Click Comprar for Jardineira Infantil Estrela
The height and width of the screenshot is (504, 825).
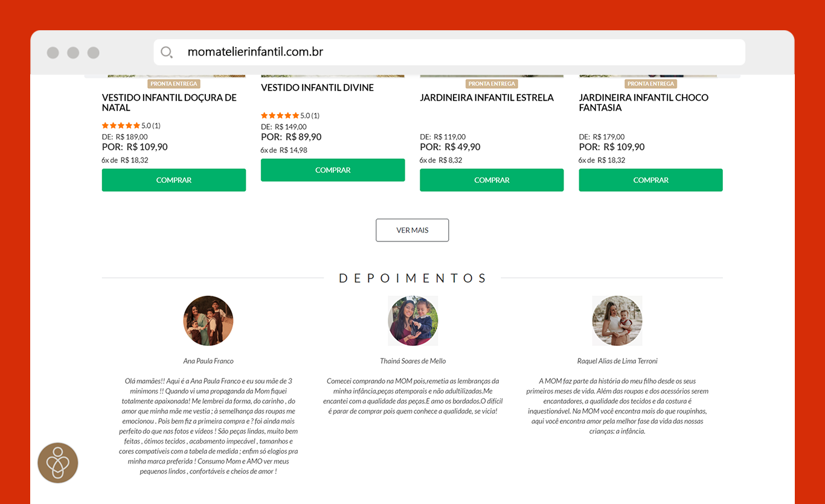(492, 180)
